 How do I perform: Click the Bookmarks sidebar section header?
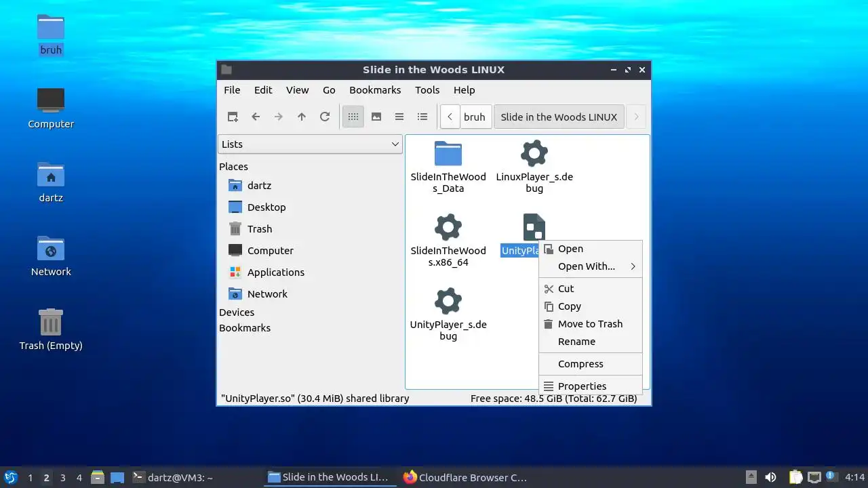click(245, 327)
